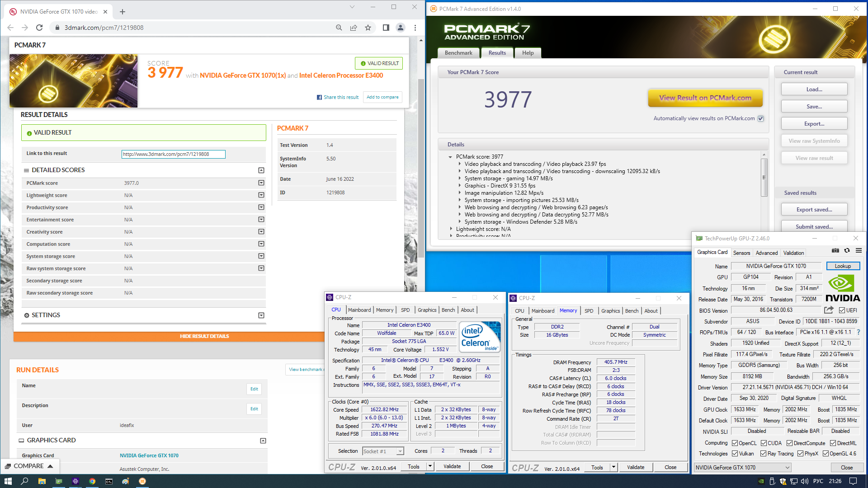Open the Tools dropdown arrow in left CPU-Z

(430, 466)
